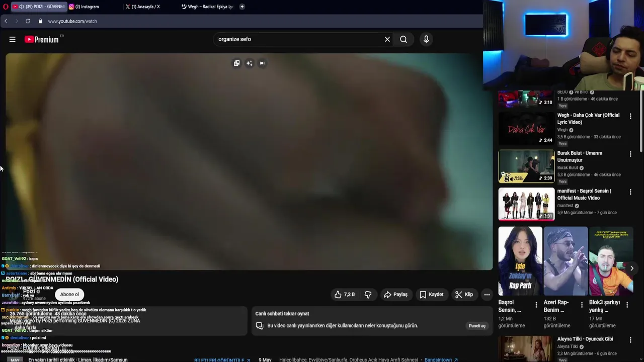Open Aleyna Tilki Oyuncak Gibi title
Image resolution: width=644 pixels, height=362 pixels.
(x=585, y=339)
